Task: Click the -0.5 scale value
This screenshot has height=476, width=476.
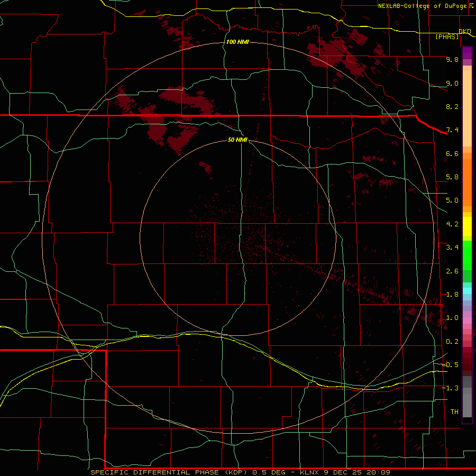Action: [450, 365]
